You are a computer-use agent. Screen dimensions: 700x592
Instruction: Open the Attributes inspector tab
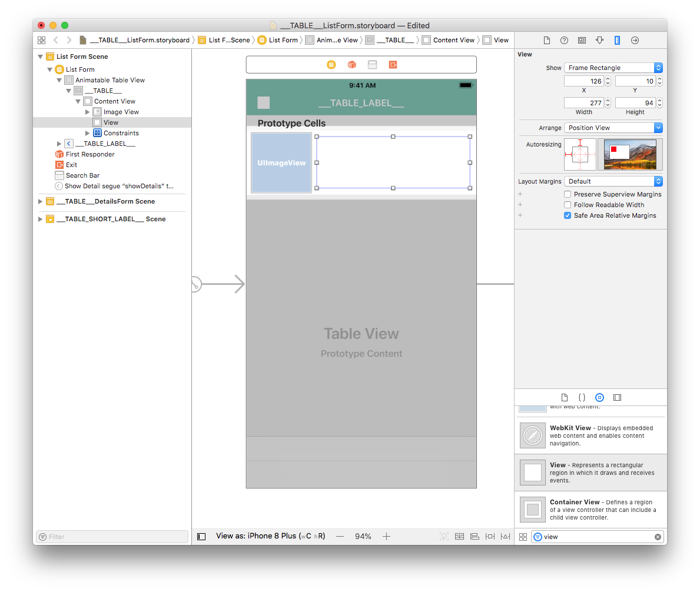click(599, 40)
